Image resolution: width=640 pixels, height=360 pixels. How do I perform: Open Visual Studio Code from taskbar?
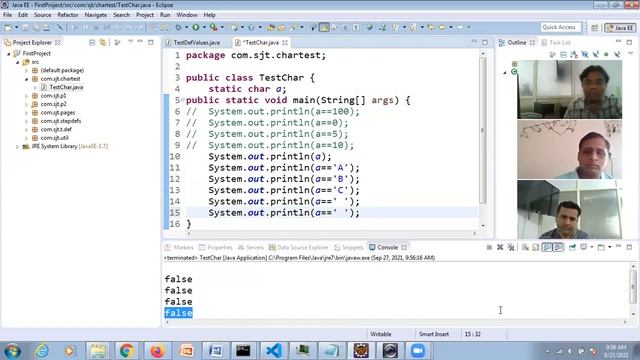pos(273,351)
